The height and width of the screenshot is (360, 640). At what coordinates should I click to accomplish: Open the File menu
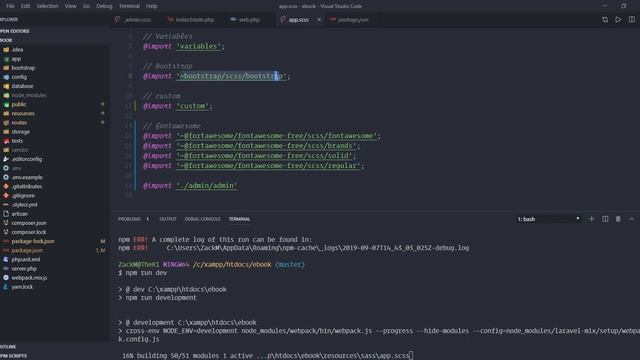10,6
